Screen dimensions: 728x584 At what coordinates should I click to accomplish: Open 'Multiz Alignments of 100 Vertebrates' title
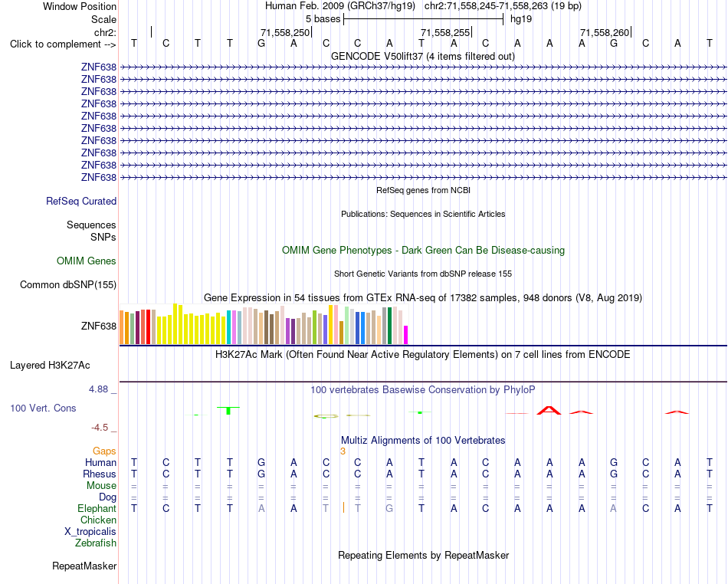[x=423, y=440]
